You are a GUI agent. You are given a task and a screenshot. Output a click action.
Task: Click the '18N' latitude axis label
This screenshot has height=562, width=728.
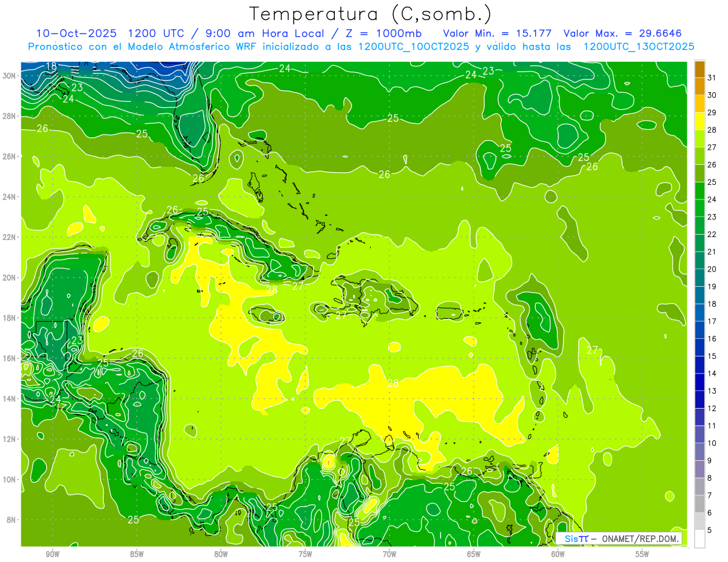pos(10,318)
